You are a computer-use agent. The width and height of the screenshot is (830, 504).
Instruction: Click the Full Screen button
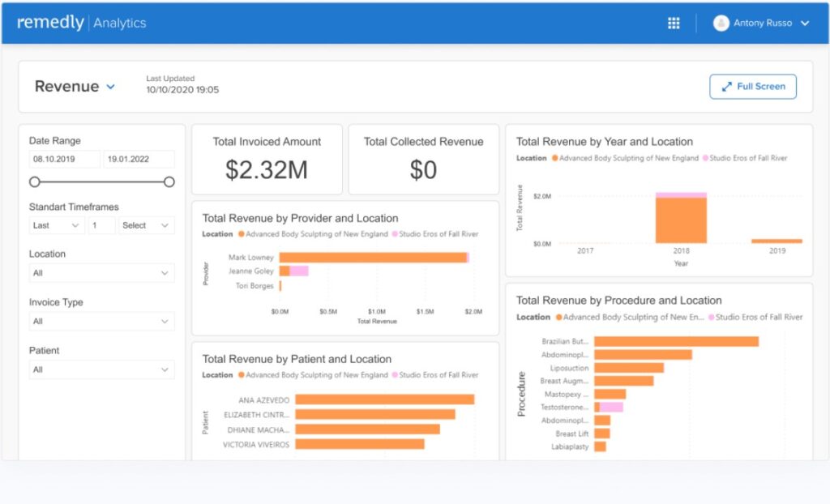[x=752, y=86]
